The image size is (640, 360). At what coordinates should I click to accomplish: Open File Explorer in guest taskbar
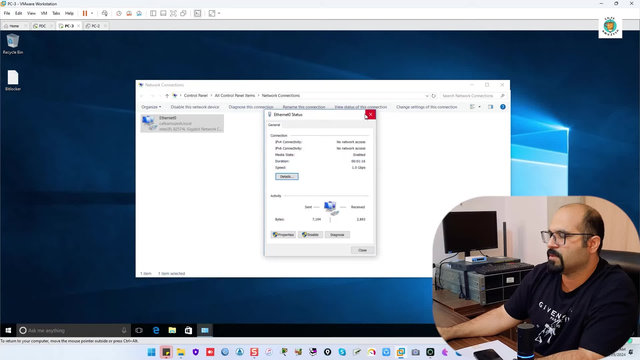[x=172, y=330]
